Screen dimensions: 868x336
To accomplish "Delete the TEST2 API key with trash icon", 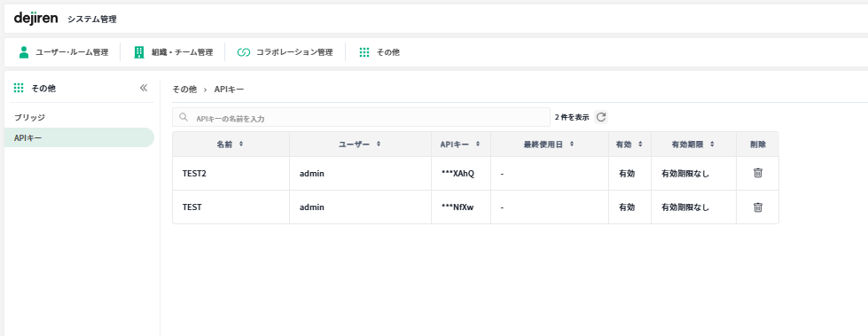I will (758, 173).
